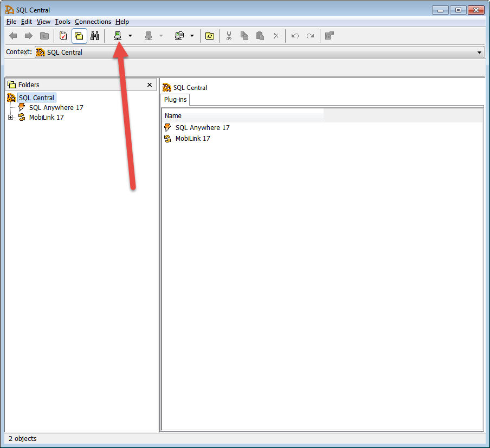
Task: Click the Delete X toolbar icon
Action: pos(276,36)
